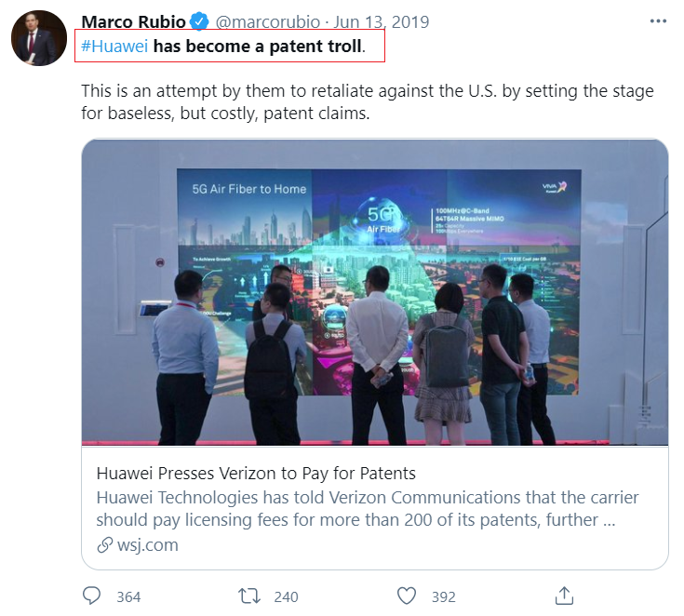684x616 pixels.
Task: Click the #Huawei hashtag
Action: pos(114,47)
